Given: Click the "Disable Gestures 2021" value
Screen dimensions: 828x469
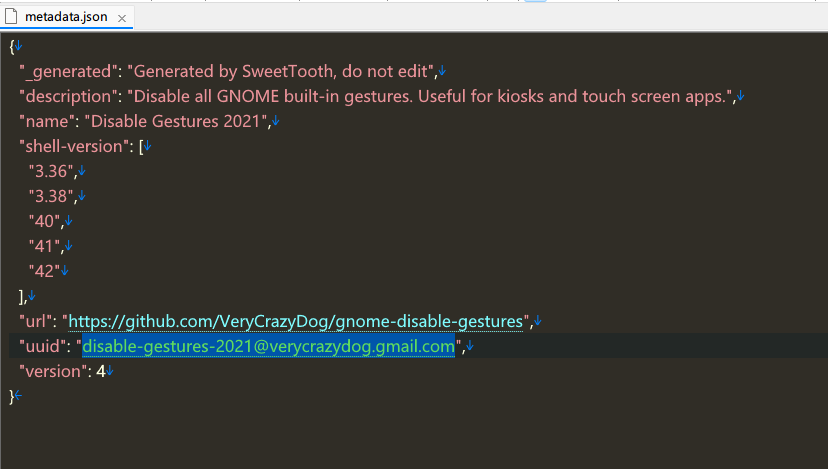Looking at the screenshot, I should (x=176, y=121).
